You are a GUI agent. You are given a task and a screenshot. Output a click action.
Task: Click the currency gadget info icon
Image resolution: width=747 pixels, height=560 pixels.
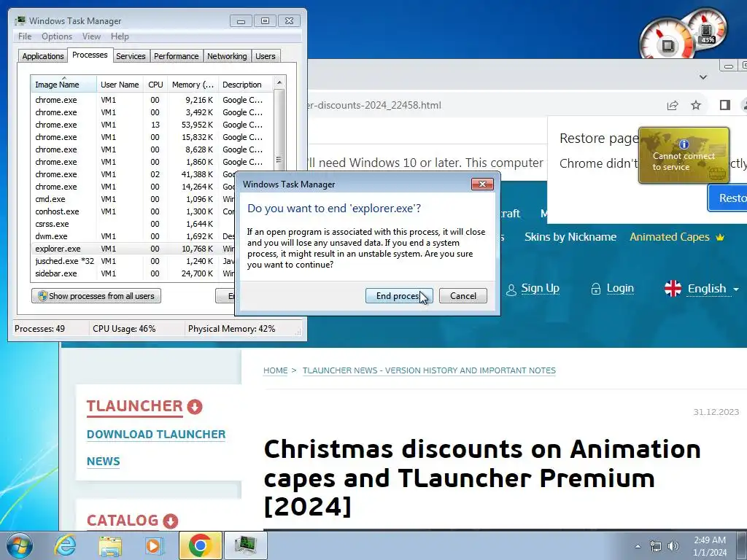pyautogui.click(x=684, y=144)
